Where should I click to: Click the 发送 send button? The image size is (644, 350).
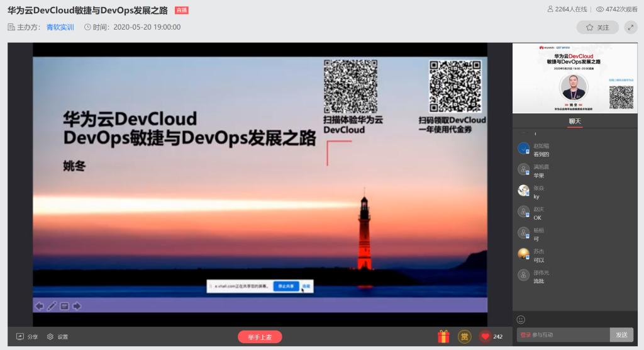click(621, 335)
